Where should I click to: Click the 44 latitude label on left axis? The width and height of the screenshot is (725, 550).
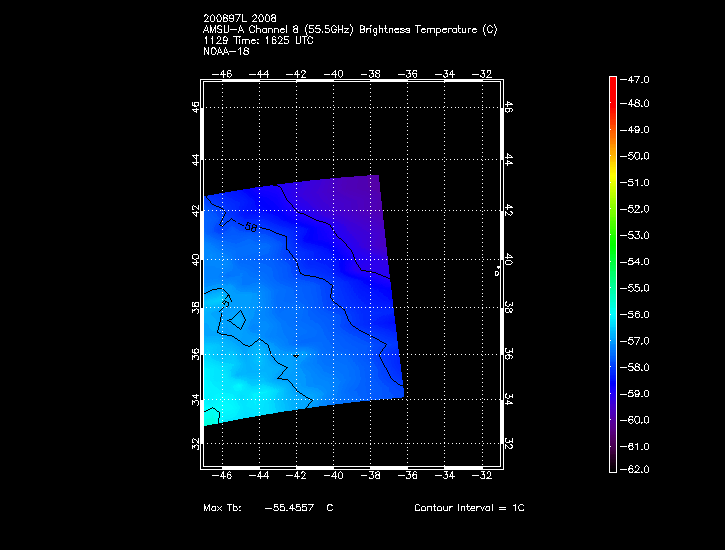[x=196, y=159]
